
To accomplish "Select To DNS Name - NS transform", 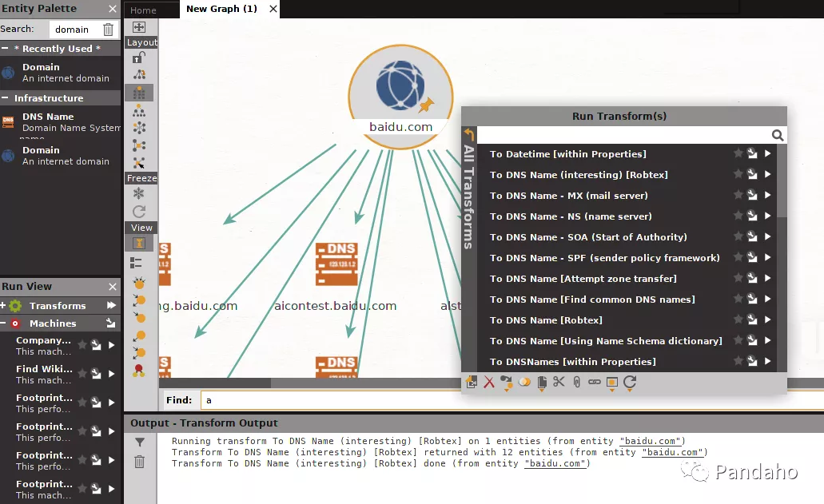I will pyautogui.click(x=571, y=216).
